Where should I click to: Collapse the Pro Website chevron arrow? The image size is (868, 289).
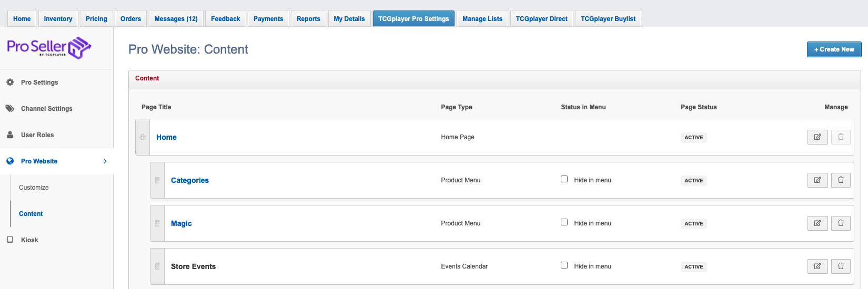[x=105, y=161]
